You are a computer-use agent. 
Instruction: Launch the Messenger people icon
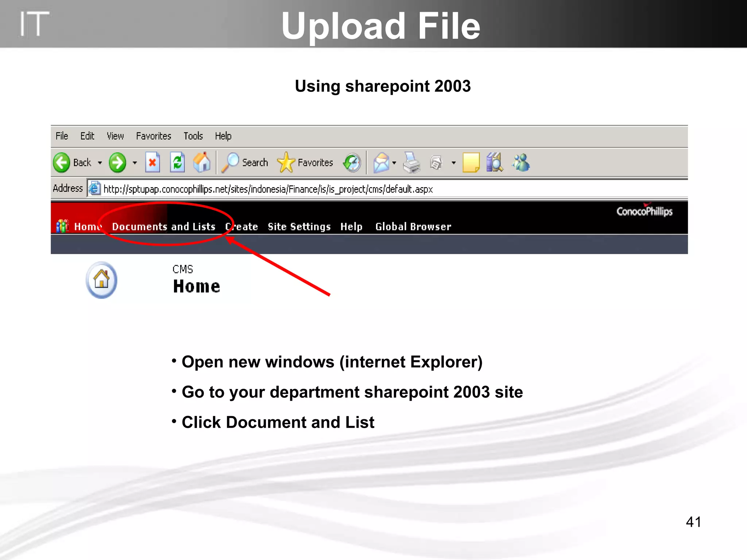(x=521, y=163)
